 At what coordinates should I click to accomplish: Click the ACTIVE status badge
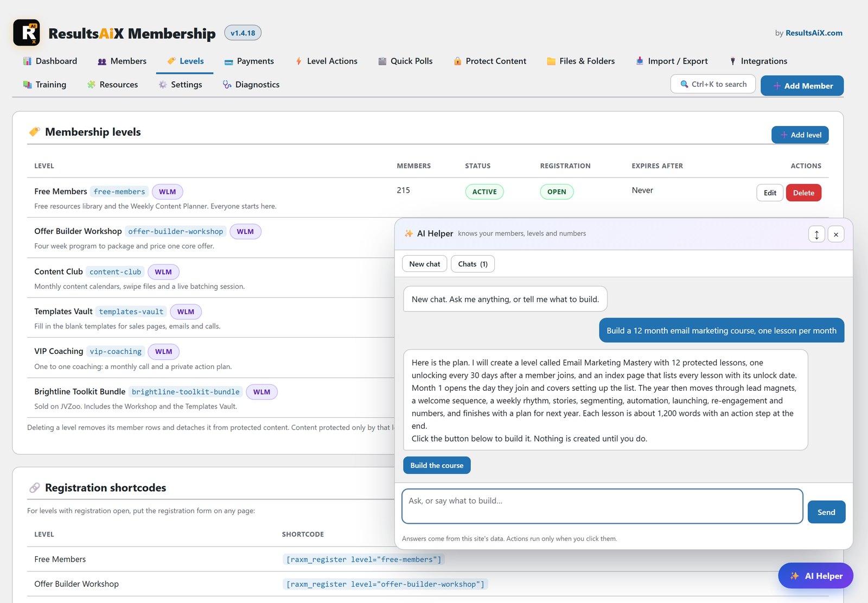point(484,192)
